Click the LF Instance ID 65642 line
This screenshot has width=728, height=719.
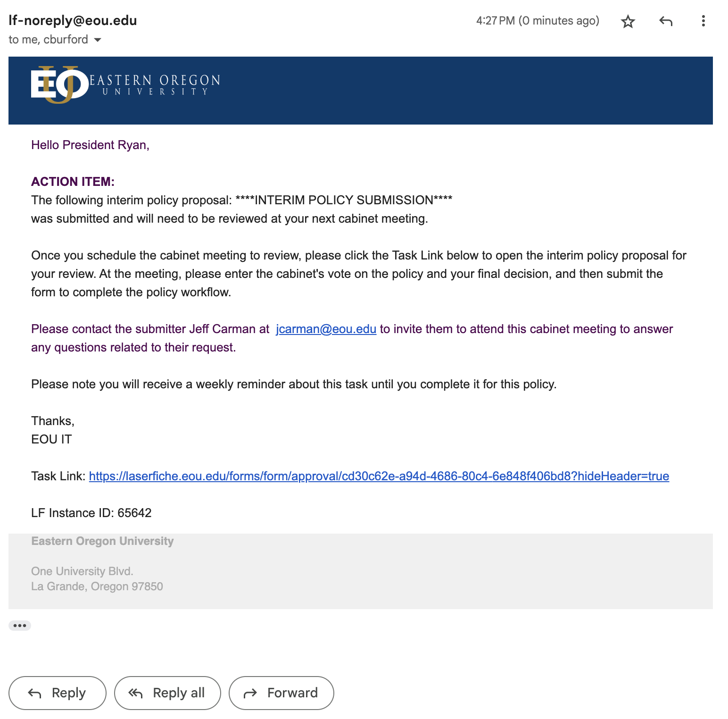pyautogui.click(x=91, y=513)
